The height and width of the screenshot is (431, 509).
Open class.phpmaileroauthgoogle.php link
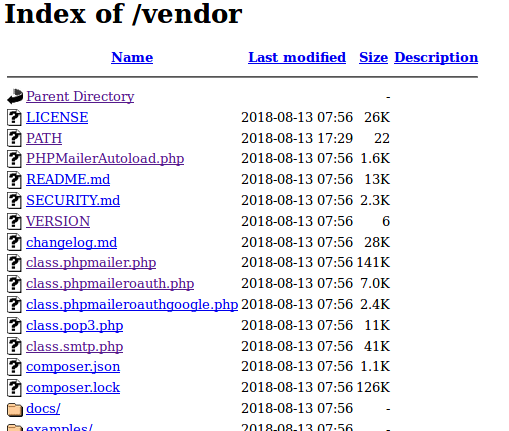click(132, 305)
